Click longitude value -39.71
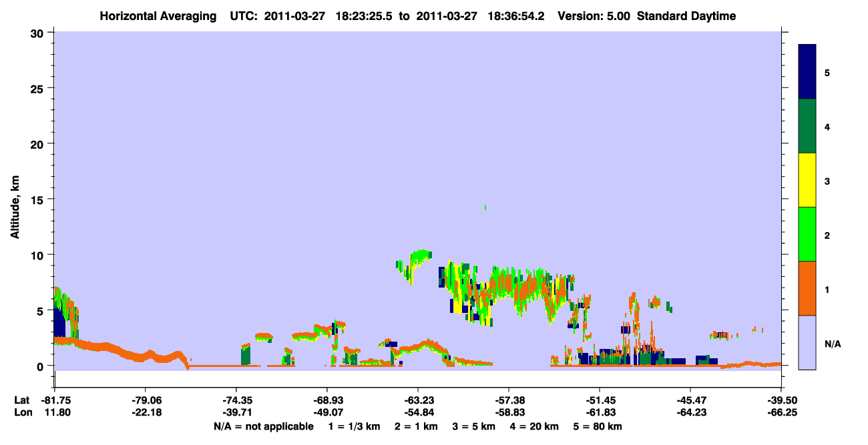 236,412
